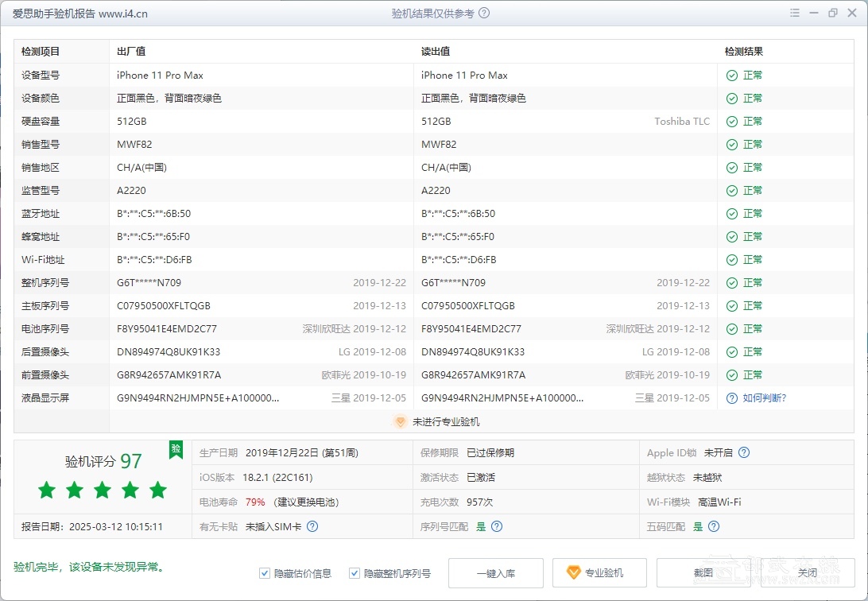Open the list menu icon in title bar
This screenshot has width=868, height=601.
point(794,13)
